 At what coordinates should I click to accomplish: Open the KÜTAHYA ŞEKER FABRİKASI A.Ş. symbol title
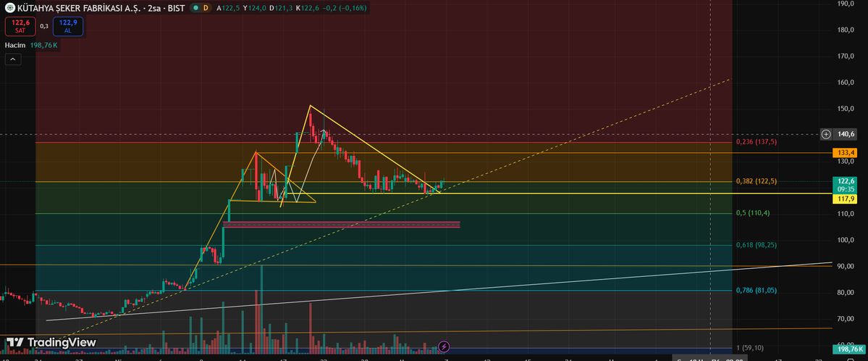click(x=101, y=8)
